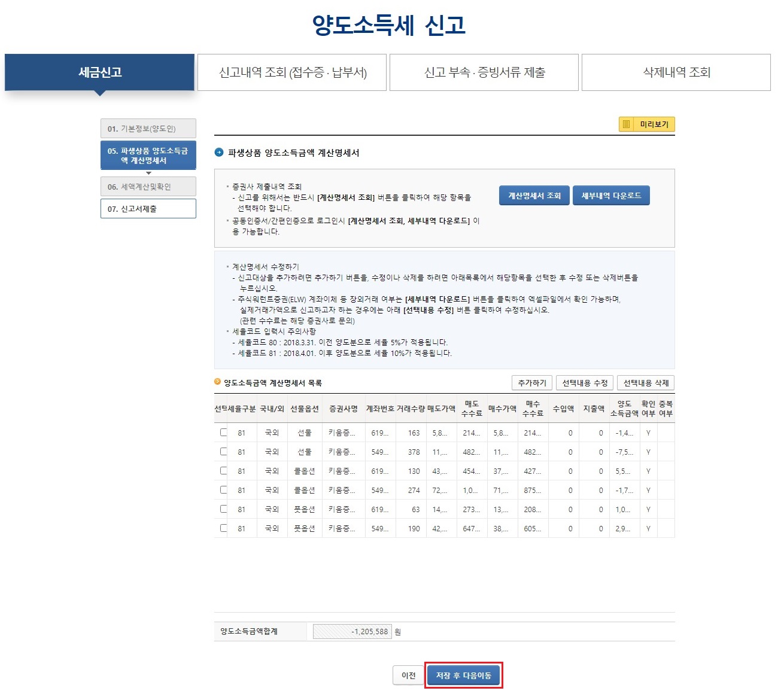Click 저장 후 다음이동 button

click(464, 675)
